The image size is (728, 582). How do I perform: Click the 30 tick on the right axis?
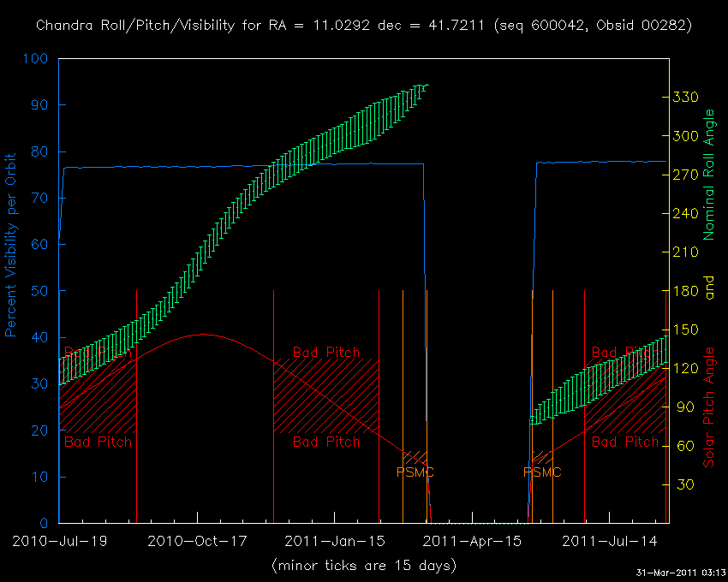coord(681,484)
